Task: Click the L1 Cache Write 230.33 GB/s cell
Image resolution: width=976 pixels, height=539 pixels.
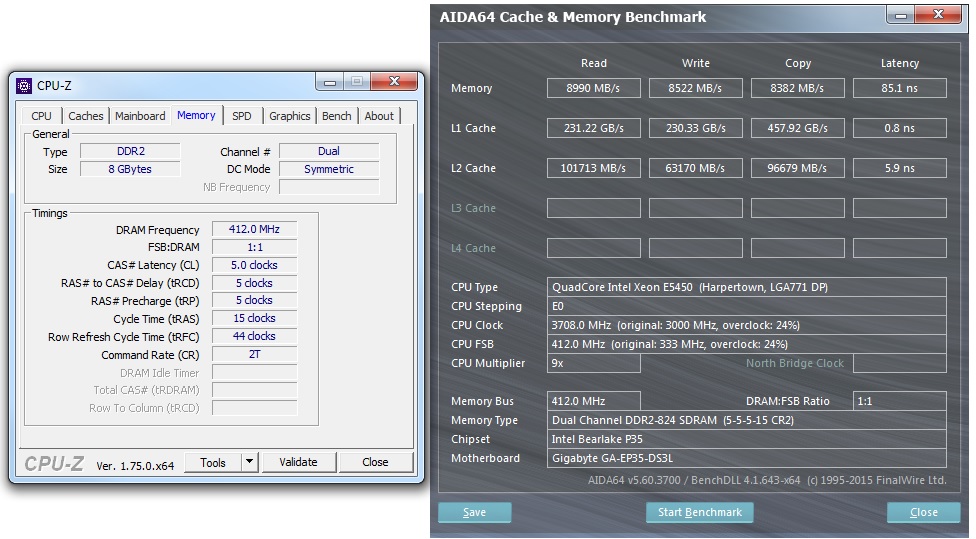Action: point(696,128)
